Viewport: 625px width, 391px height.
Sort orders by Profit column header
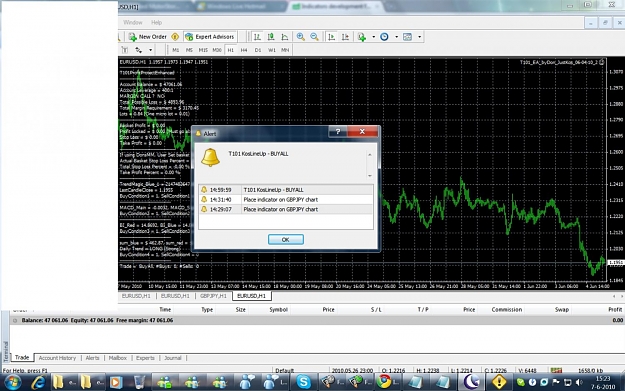click(x=615, y=309)
